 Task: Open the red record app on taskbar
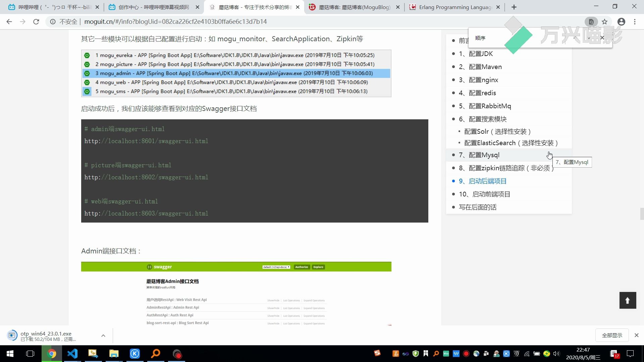pos(177,354)
